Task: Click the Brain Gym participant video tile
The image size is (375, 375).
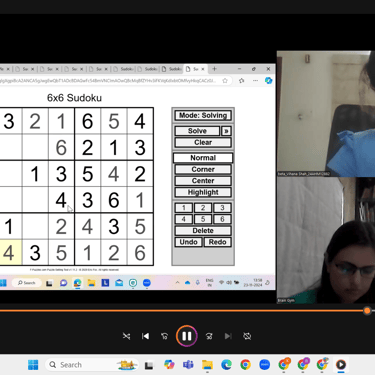Action: (x=326, y=240)
